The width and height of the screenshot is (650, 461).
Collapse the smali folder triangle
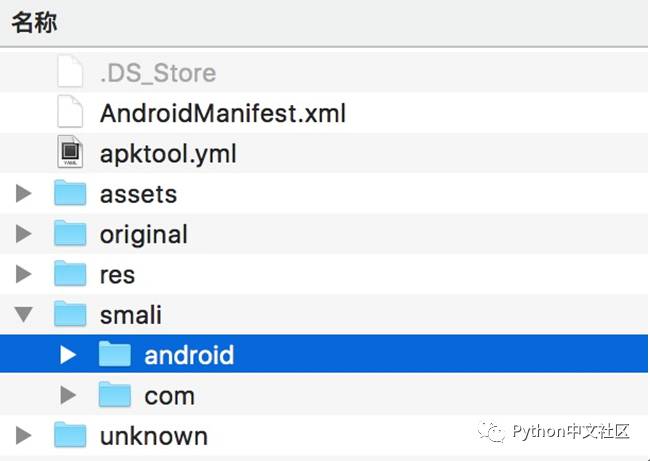pos(24,316)
